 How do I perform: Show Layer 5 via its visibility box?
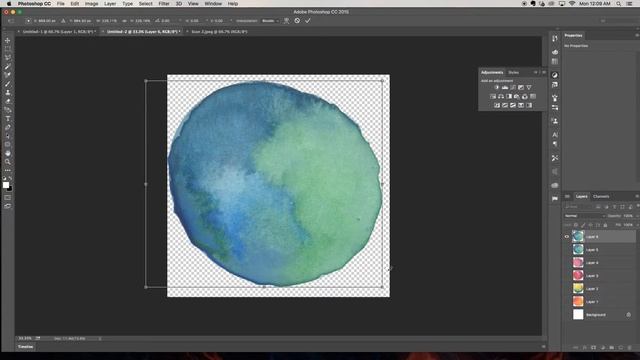pos(567,250)
